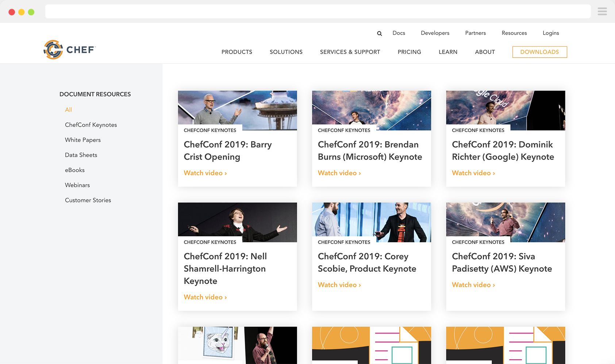Click title Siva Padisetty (AWS) Keynote
The image size is (615, 364).
[x=502, y=262]
